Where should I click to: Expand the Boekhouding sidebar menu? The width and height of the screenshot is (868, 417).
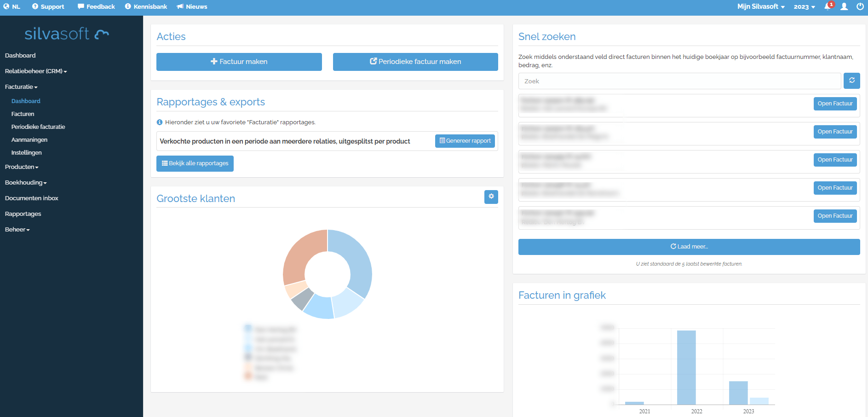(x=26, y=182)
